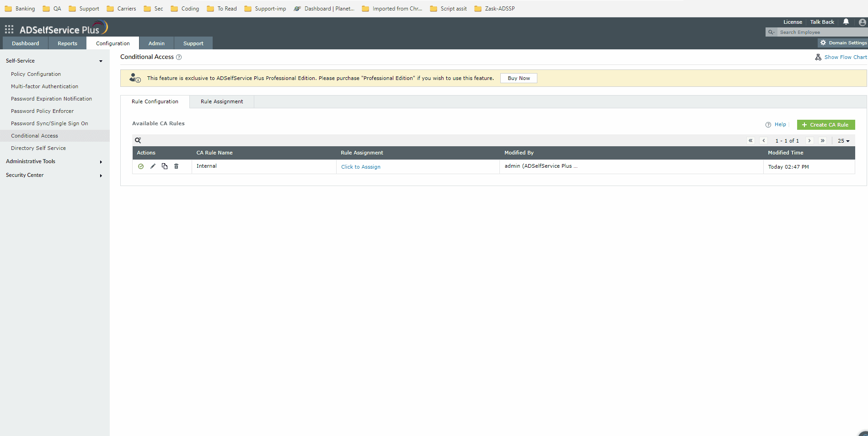Go to the Reports tab

tap(67, 43)
